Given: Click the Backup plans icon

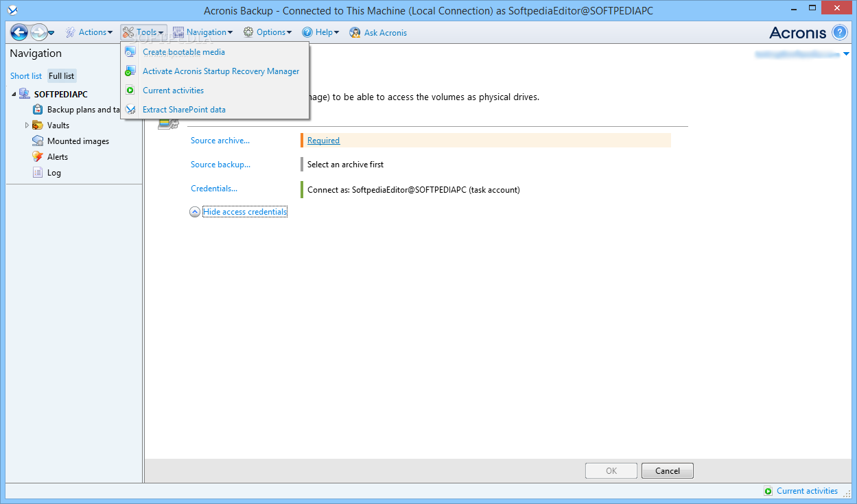Looking at the screenshot, I should pyautogui.click(x=38, y=110).
